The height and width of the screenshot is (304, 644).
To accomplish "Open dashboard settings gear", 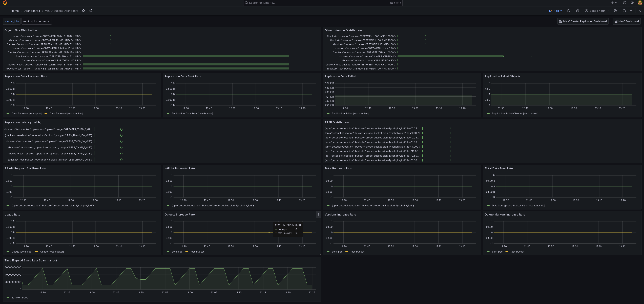I will [577, 11].
